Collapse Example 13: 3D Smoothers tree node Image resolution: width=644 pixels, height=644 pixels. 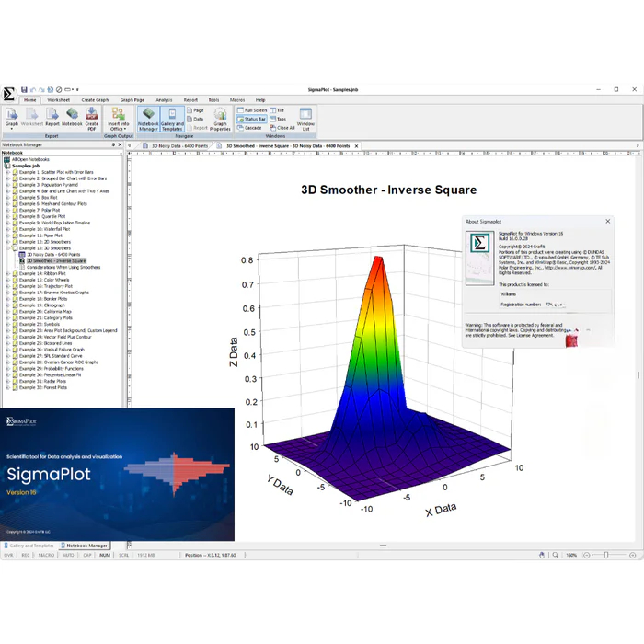(x=8, y=248)
